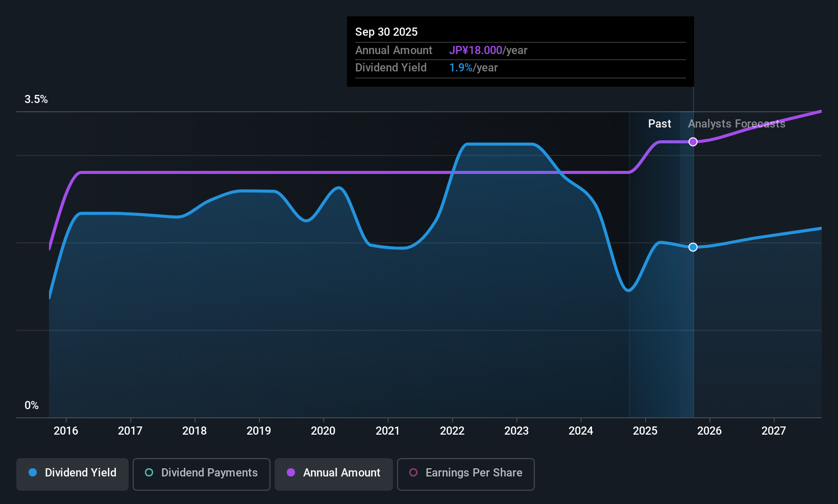Enable the Dividend Payments series
The width and height of the screenshot is (838, 504).
(202, 474)
